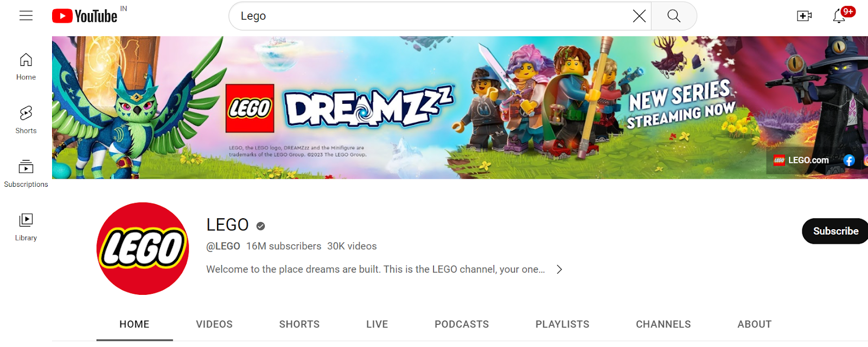Click the 30K videos text
Image resolution: width=868 pixels, height=347 pixels.
coord(352,246)
